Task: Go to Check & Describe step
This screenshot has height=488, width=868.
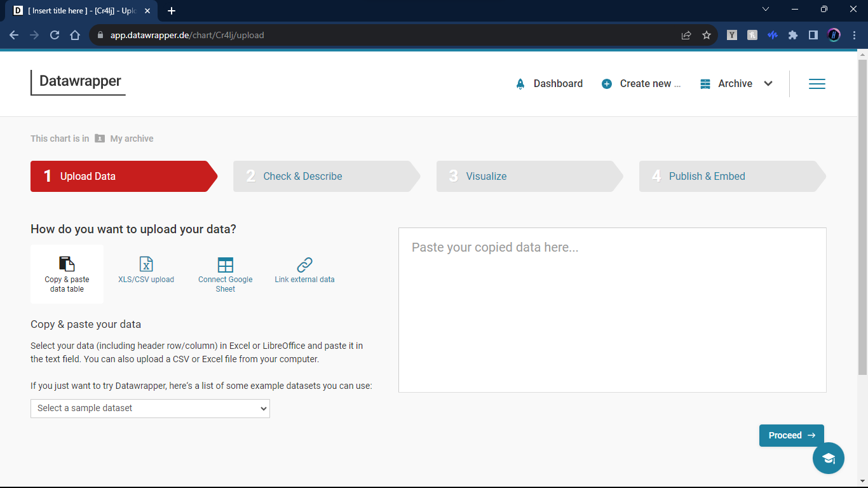Action: pyautogui.click(x=324, y=177)
